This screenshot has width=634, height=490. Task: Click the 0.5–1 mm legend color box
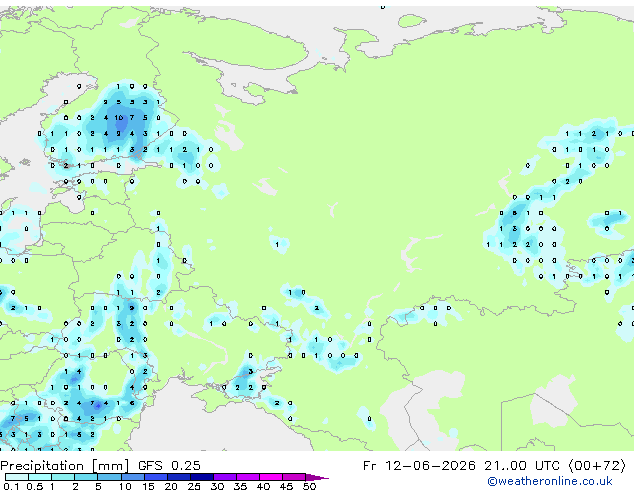pyautogui.click(x=40, y=477)
